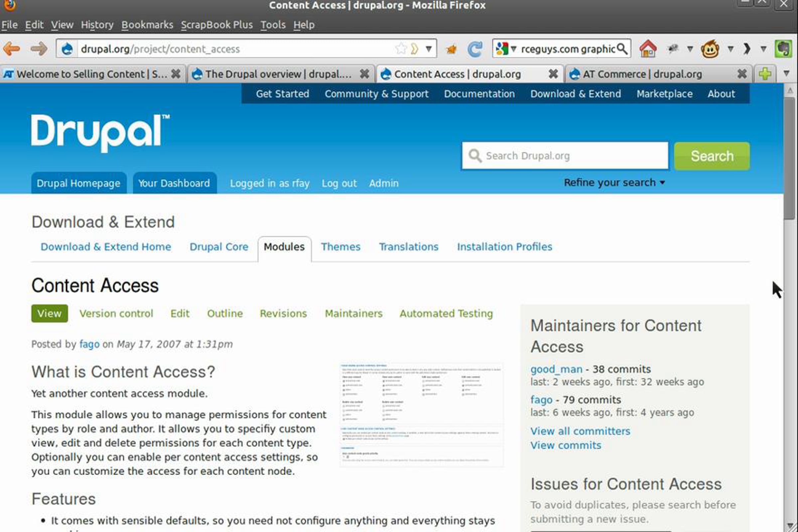Open the Revisions tab

pos(283,314)
